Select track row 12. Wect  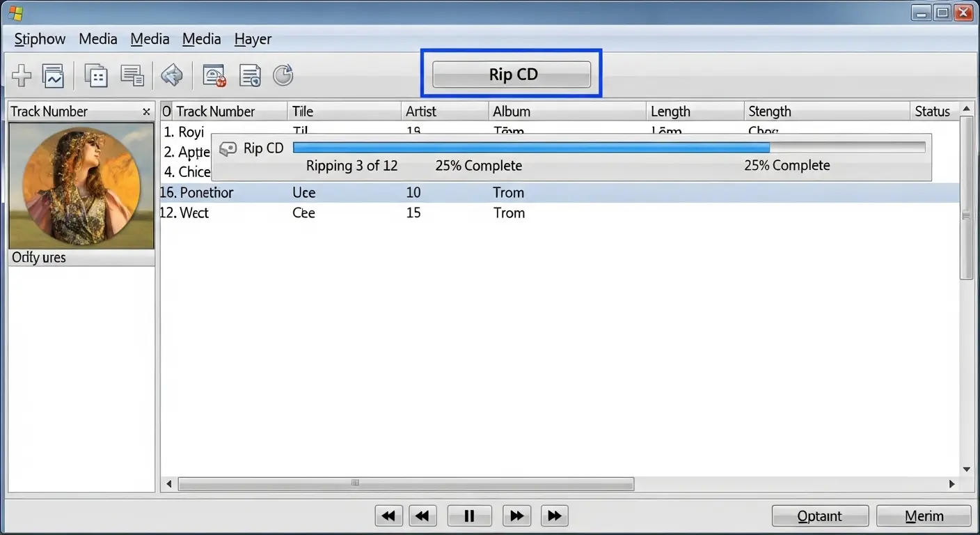[x=560, y=213]
